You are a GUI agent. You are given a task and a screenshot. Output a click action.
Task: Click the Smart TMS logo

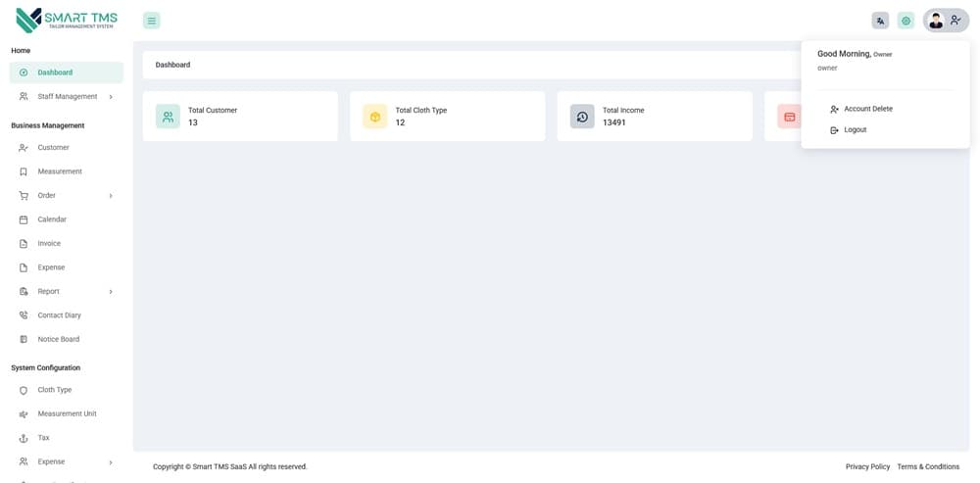point(67,21)
